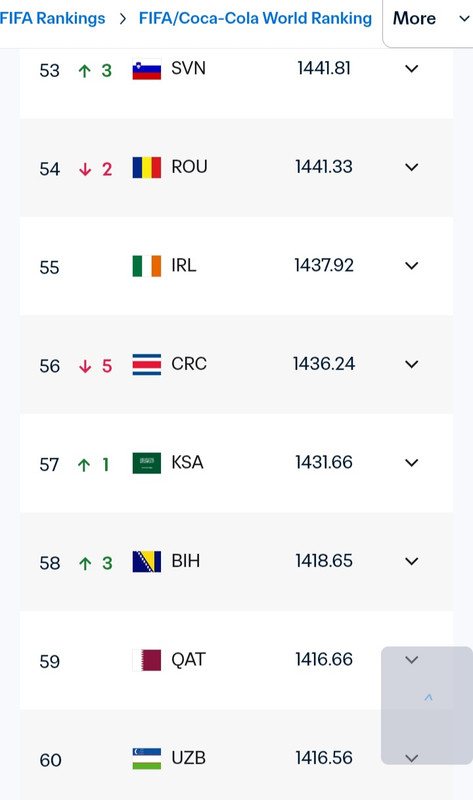473x800 pixels.
Task: Open FIFA/Coca-Cola World Ranking breadcrumb link
Action: [255, 18]
